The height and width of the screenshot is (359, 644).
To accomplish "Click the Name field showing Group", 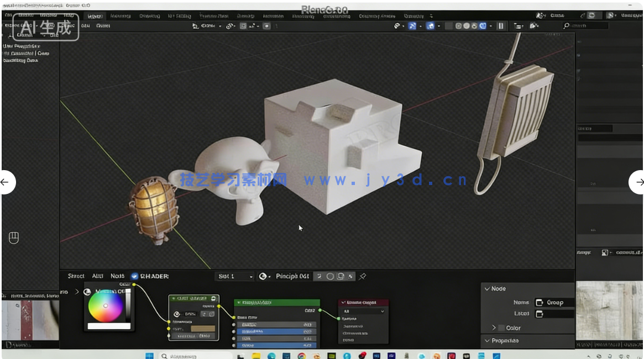I will [556, 302].
